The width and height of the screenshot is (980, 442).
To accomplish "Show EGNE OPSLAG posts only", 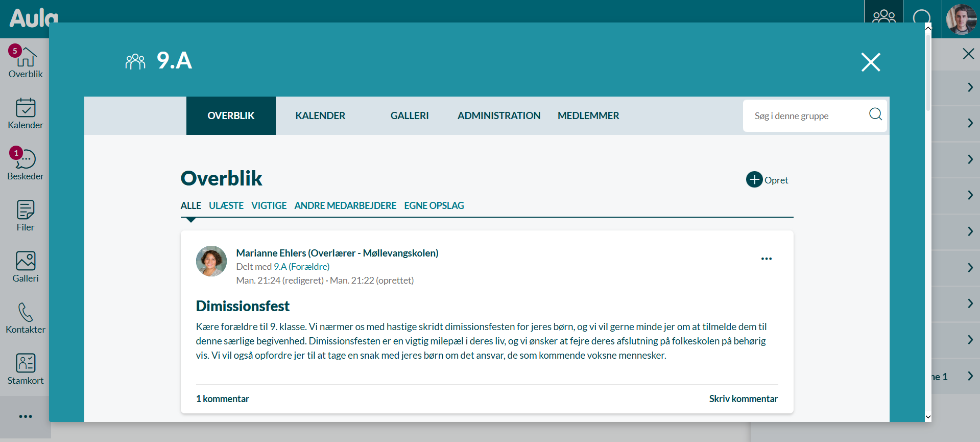I will [x=434, y=205].
